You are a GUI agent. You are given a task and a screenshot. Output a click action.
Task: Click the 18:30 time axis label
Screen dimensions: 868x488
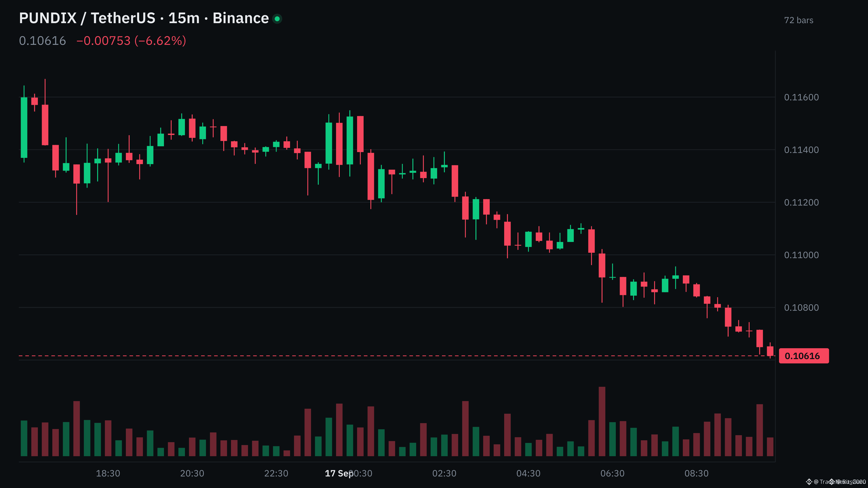coord(108,473)
